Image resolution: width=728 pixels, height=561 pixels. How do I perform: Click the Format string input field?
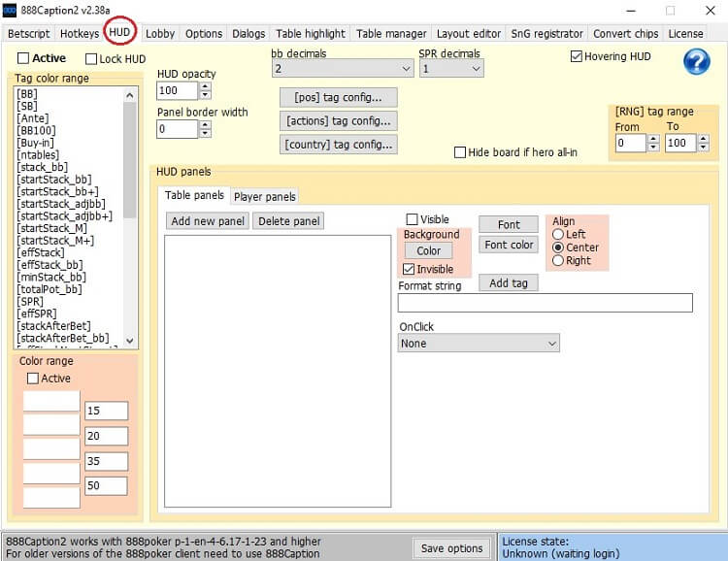pyautogui.click(x=546, y=303)
